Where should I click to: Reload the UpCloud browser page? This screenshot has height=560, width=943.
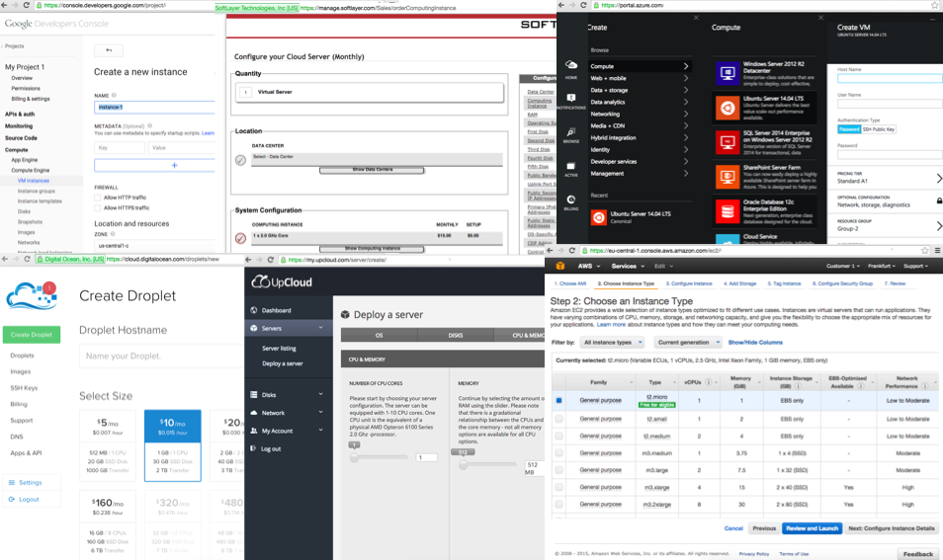tap(271, 260)
